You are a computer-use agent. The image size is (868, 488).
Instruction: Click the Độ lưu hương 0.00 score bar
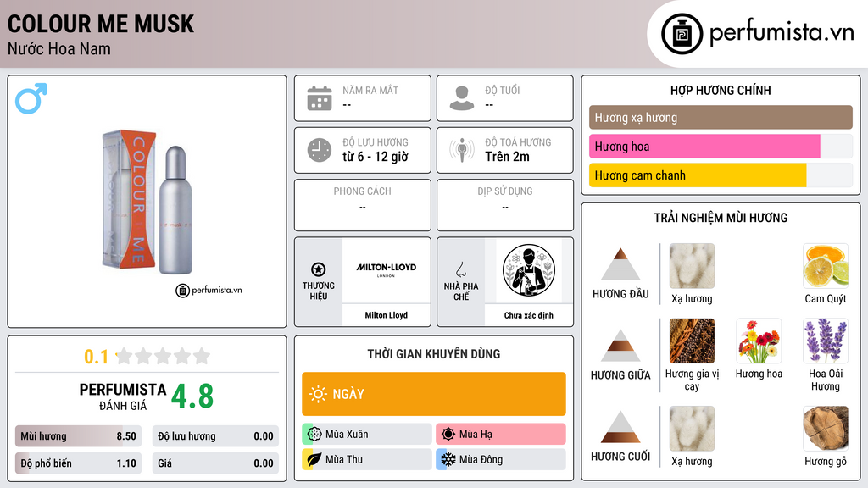tap(215, 436)
